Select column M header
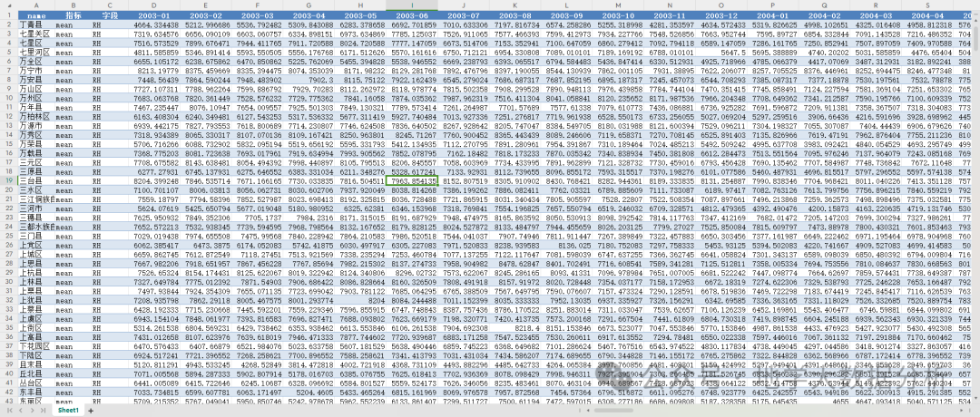 pos(619,5)
